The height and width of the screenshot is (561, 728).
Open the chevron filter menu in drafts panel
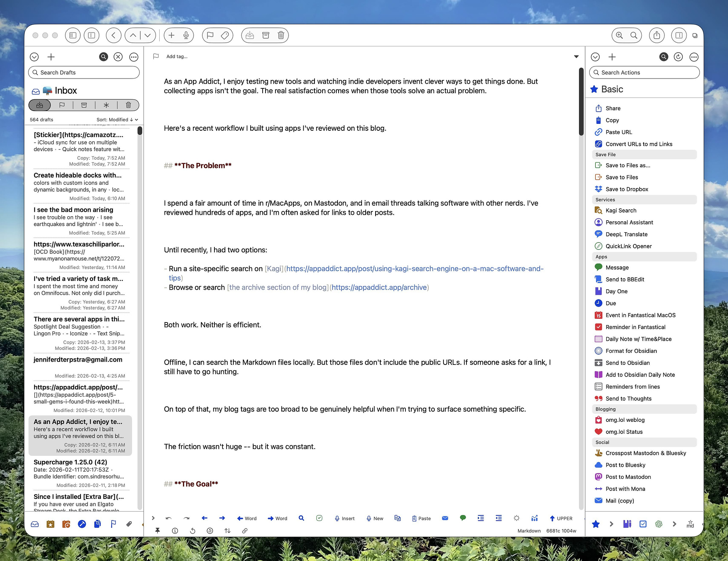pyautogui.click(x=35, y=57)
